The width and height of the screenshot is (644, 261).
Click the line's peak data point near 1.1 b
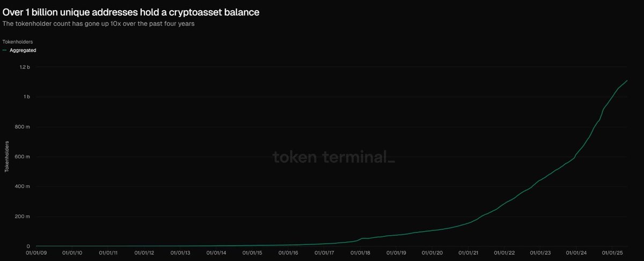pos(627,81)
